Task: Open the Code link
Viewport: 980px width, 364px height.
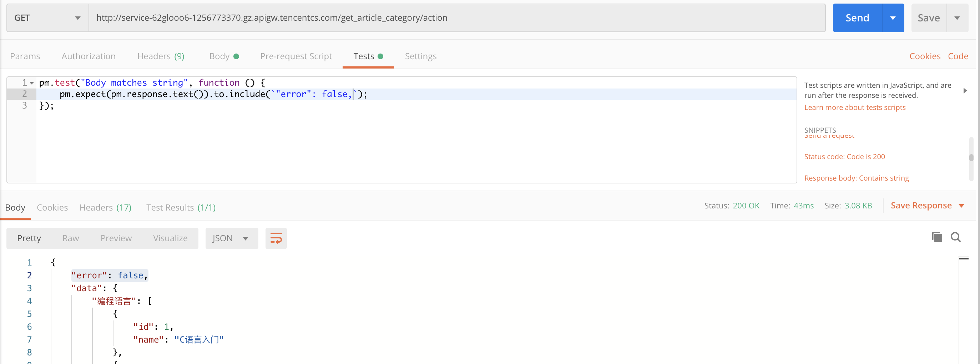Action: click(958, 56)
